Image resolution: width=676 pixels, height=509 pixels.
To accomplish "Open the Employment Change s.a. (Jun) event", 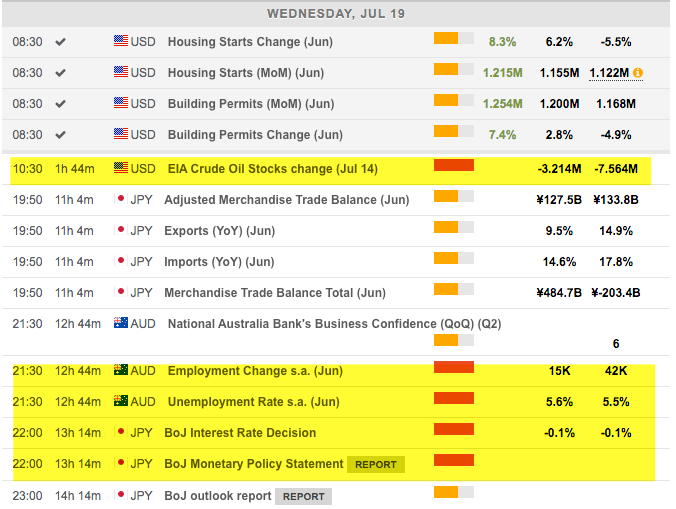I will [255, 371].
